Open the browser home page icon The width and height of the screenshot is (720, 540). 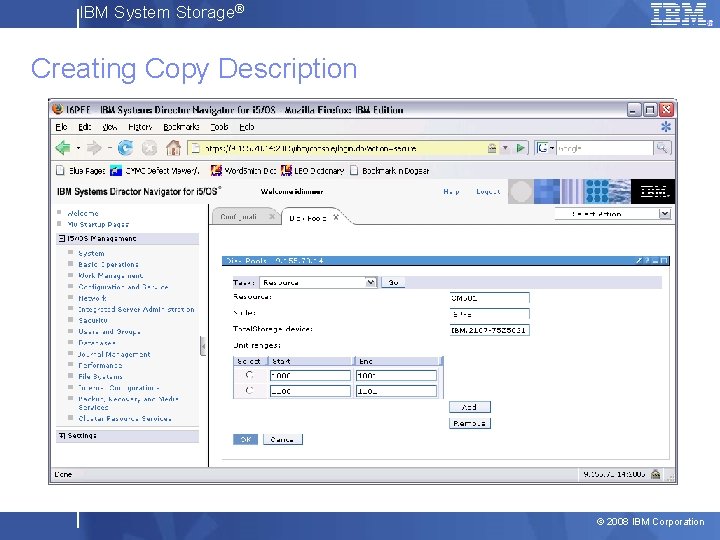[x=173, y=148]
